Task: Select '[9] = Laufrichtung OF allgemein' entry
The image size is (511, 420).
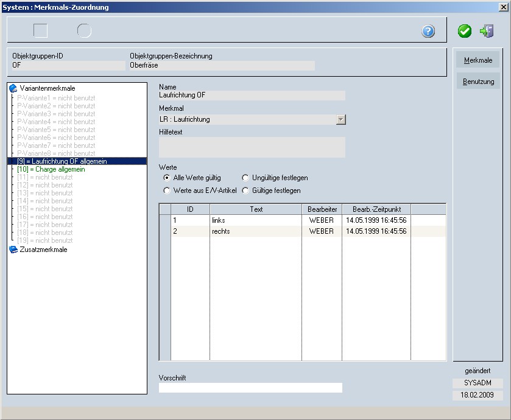Action: (62, 161)
